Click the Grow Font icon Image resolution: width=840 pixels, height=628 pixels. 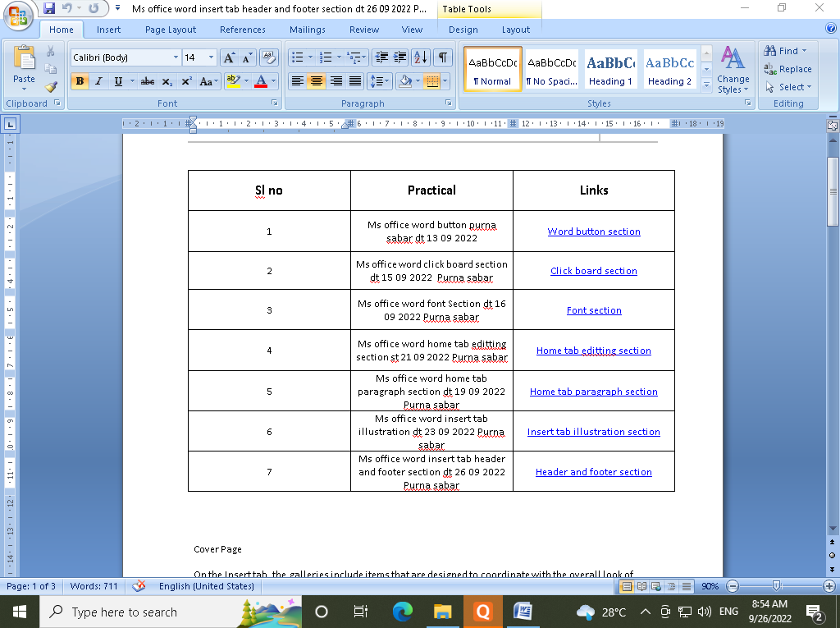click(x=229, y=57)
